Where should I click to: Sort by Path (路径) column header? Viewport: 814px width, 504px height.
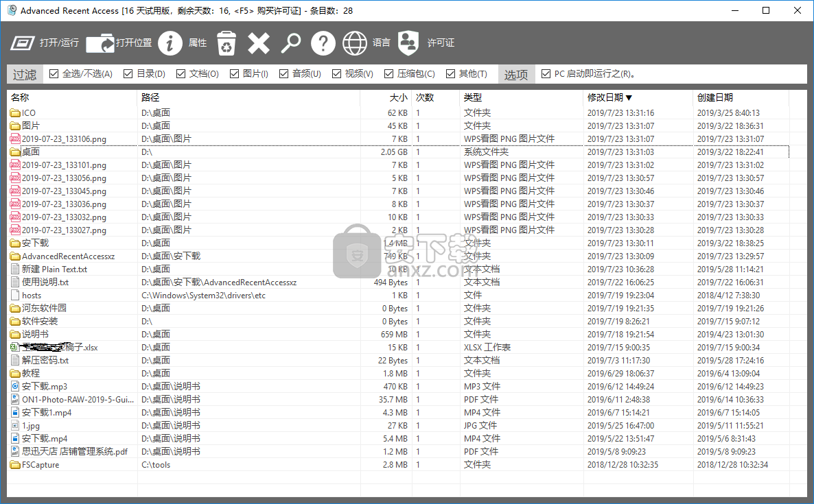coord(248,97)
